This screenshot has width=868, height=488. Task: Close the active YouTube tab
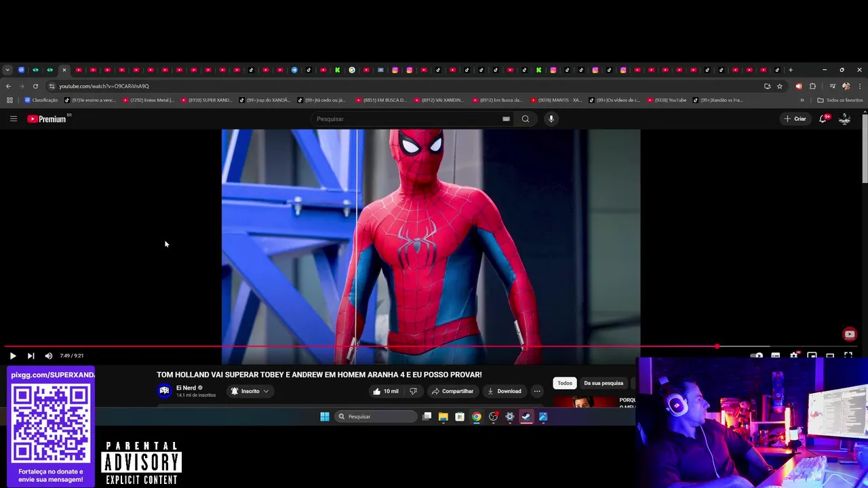[64, 70]
